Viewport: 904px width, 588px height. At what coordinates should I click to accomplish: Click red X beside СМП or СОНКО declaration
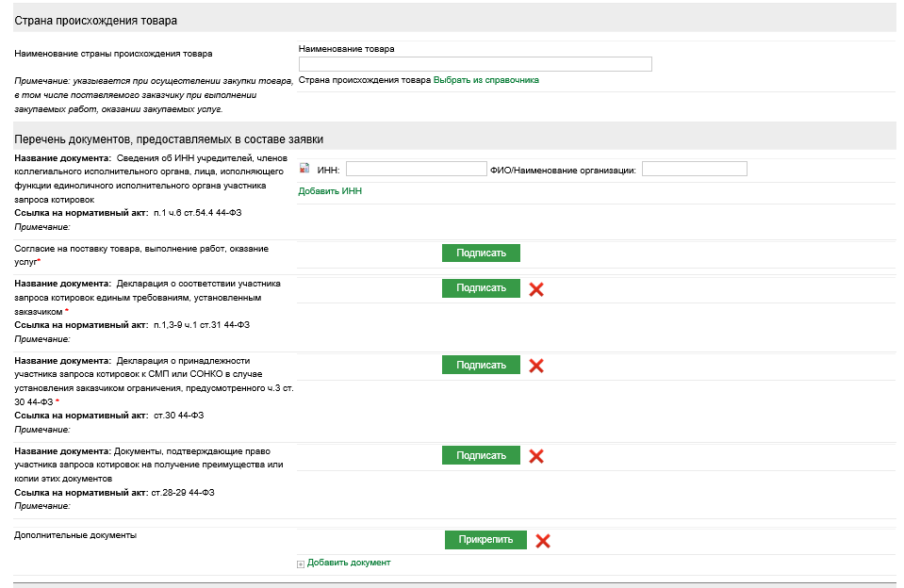(536, 366)
